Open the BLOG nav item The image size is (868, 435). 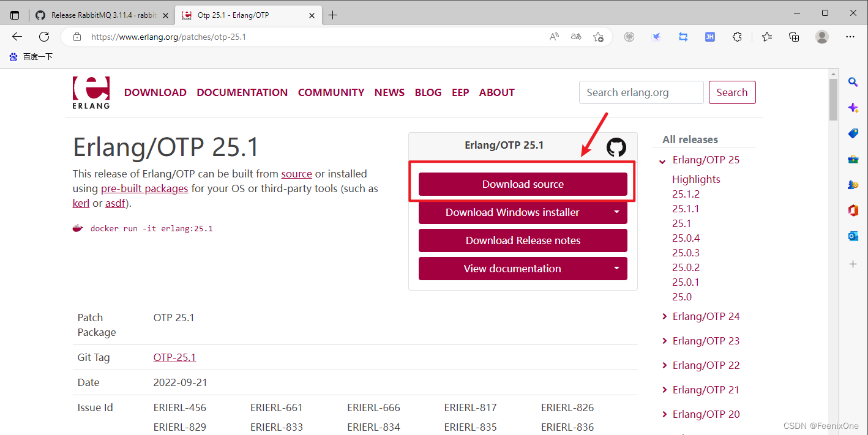pyautogui.click(x=428, y=92)
